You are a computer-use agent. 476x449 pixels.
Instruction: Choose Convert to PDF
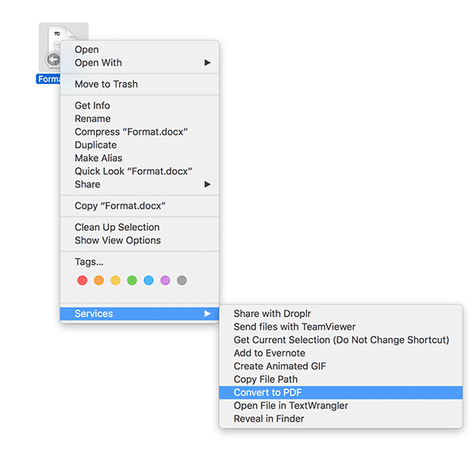coord(341,393)
